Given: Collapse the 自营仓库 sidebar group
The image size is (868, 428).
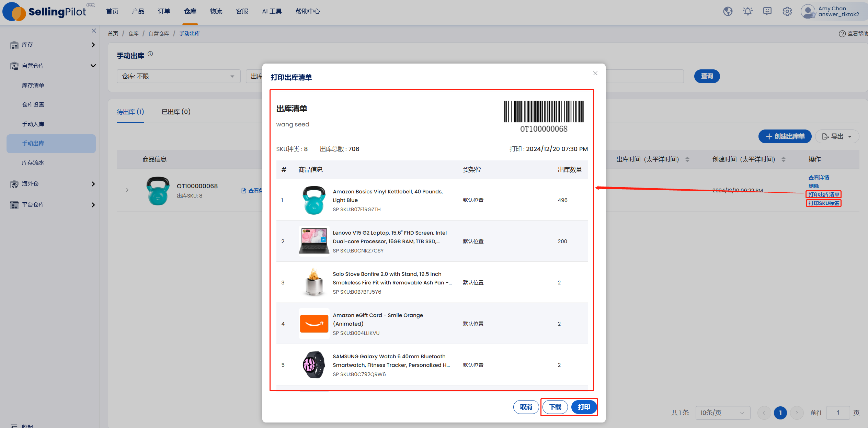Looking at the screenshot, I should pos(93,66).
